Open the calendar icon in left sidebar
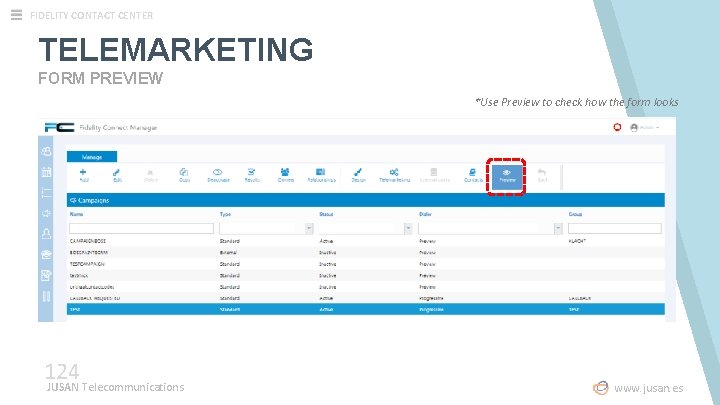The width and height of the screenshot is (720, 405). tap(46, 172)
